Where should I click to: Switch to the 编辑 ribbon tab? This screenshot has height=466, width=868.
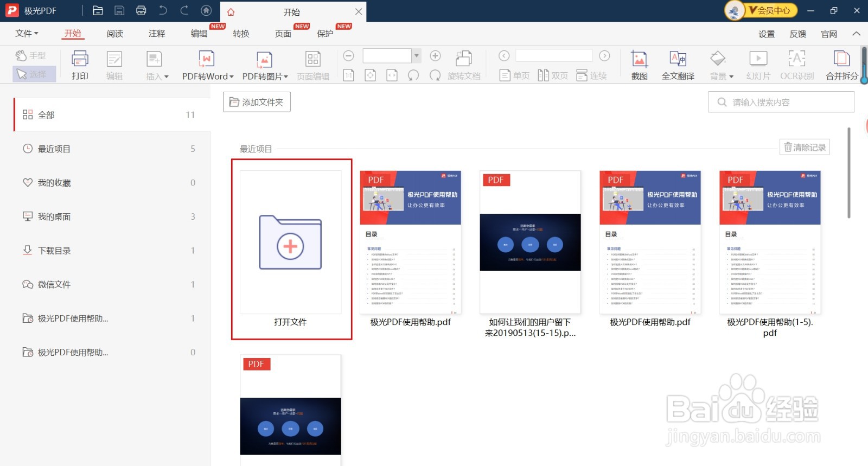point(199,34)
